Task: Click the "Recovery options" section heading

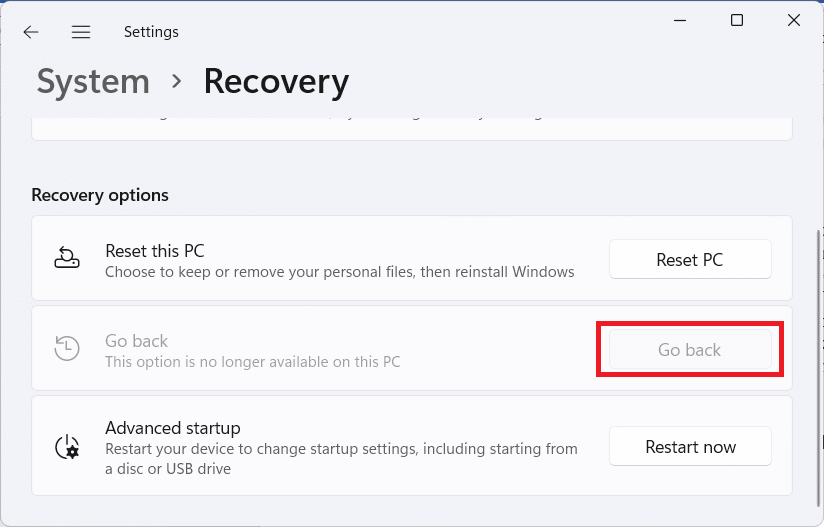Action: (x=100, y=195)
